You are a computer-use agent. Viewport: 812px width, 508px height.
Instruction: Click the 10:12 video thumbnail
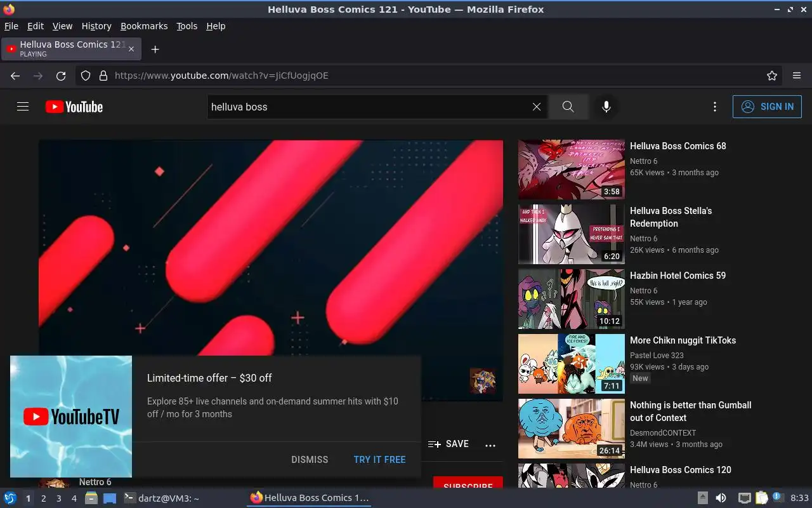click(572, 299)
